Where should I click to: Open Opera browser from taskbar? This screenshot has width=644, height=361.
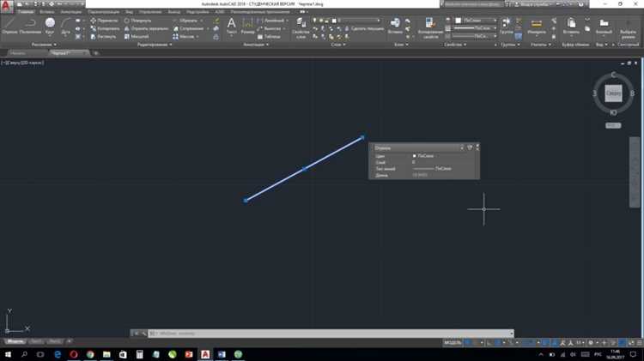[x=74, y=354]
